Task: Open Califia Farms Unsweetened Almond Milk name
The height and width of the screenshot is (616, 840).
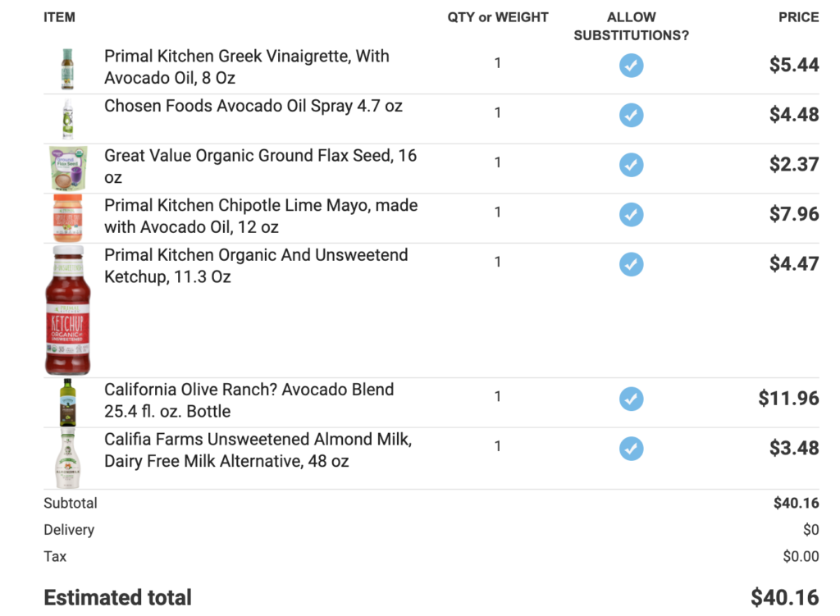Action: tap(258, 450)
